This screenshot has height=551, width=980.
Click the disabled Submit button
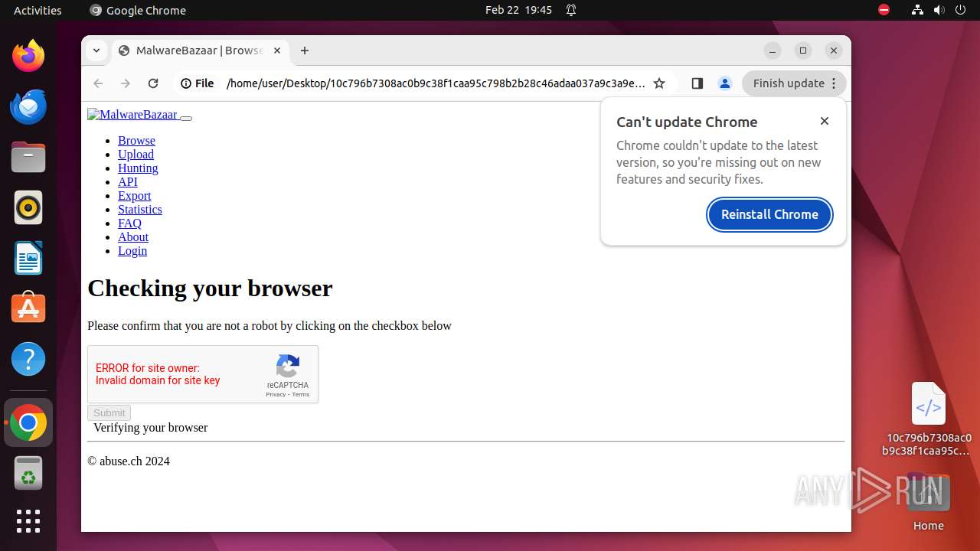tap(109, 412)
